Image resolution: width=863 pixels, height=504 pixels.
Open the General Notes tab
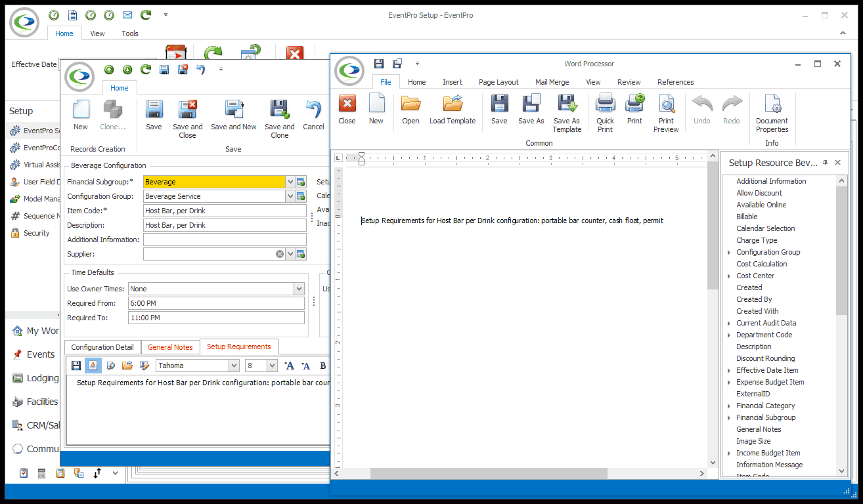coord(170,347)
